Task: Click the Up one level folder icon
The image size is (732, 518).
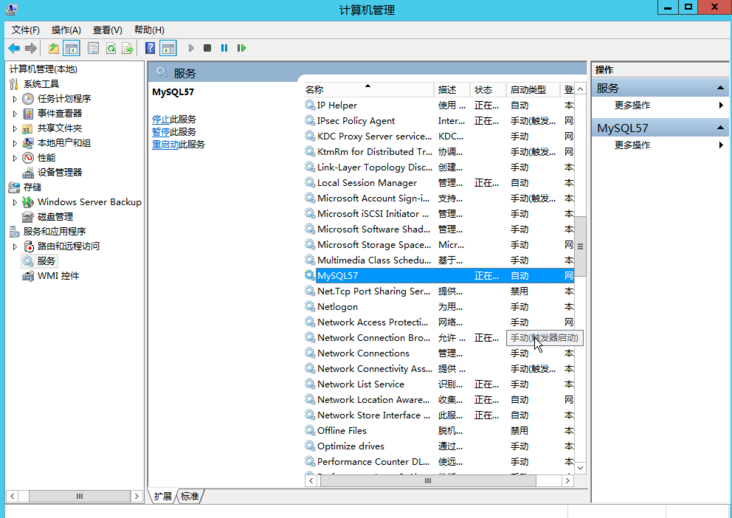Action: (x=54, y=48)
